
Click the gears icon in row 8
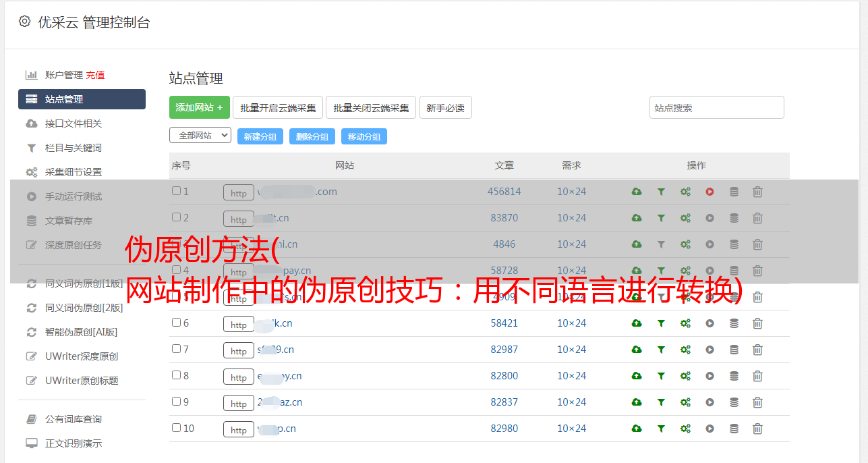click(x=685, y=376)
